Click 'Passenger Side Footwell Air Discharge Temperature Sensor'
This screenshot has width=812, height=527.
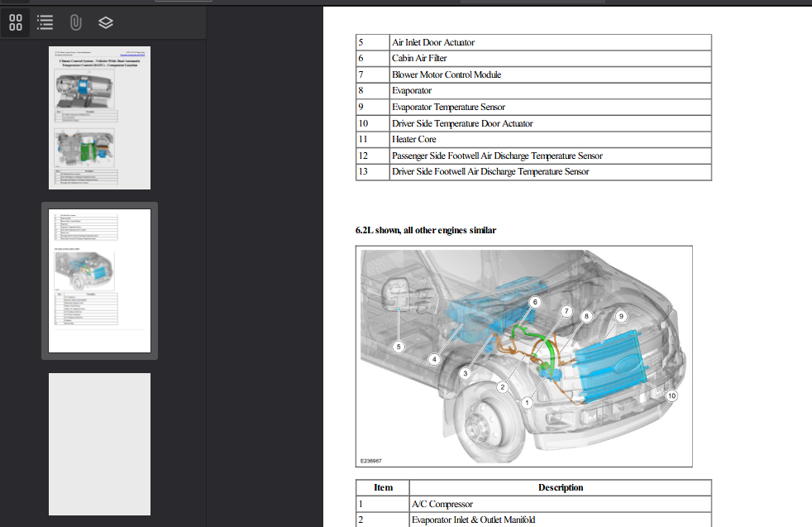click(x=497, y=156)
